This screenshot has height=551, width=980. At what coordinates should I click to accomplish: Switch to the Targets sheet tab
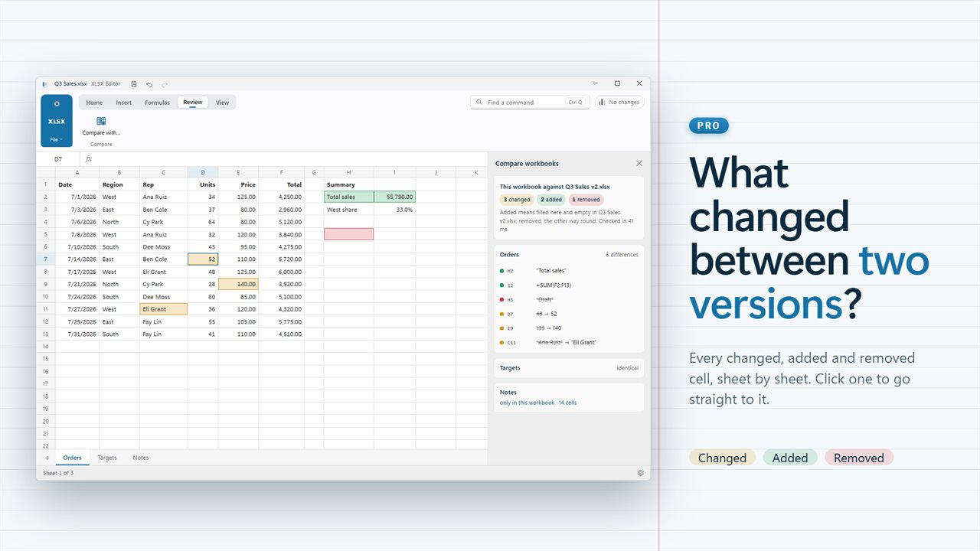[x=107, y=458]
